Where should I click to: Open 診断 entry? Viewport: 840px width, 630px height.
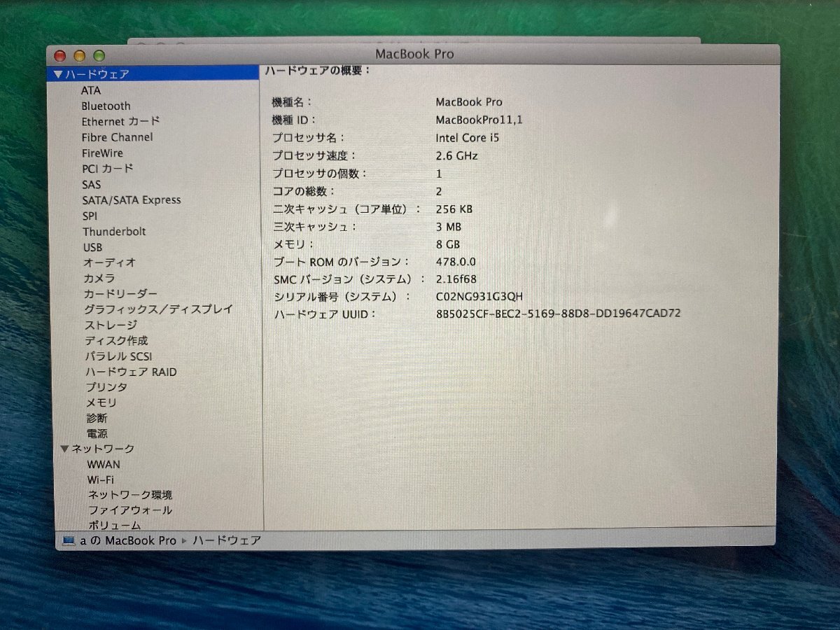tap(97, 418)
